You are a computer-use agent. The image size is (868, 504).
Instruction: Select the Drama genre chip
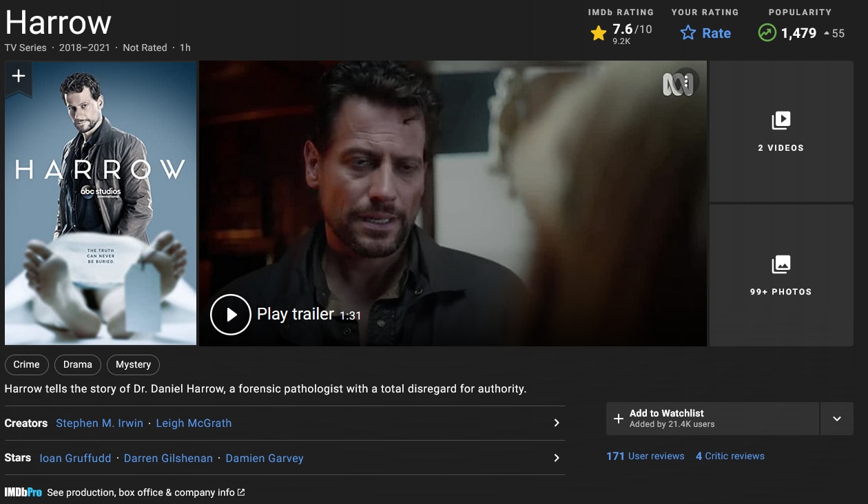pyautogui.click(x=78, y=365)
